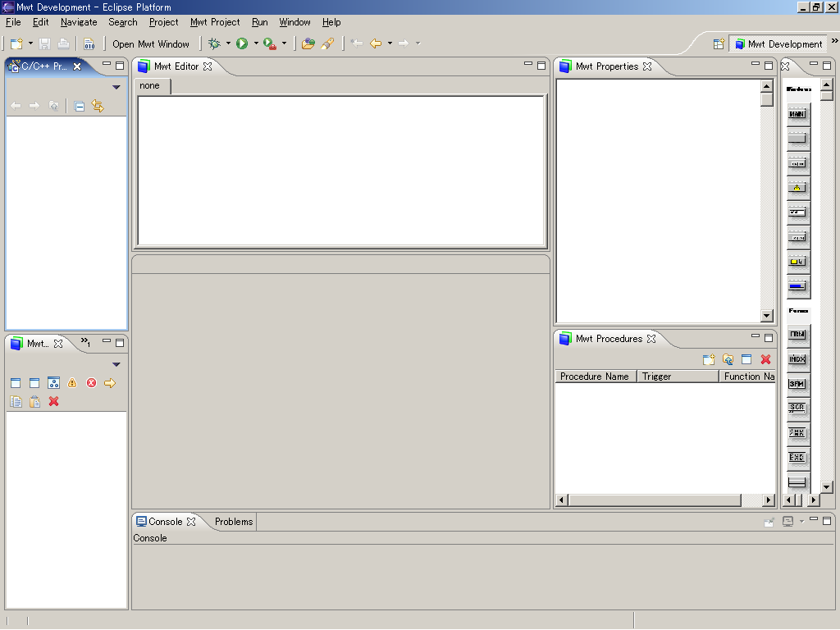
Task: Open the Mwt Project menu
Action: click(x=215, y=22)
